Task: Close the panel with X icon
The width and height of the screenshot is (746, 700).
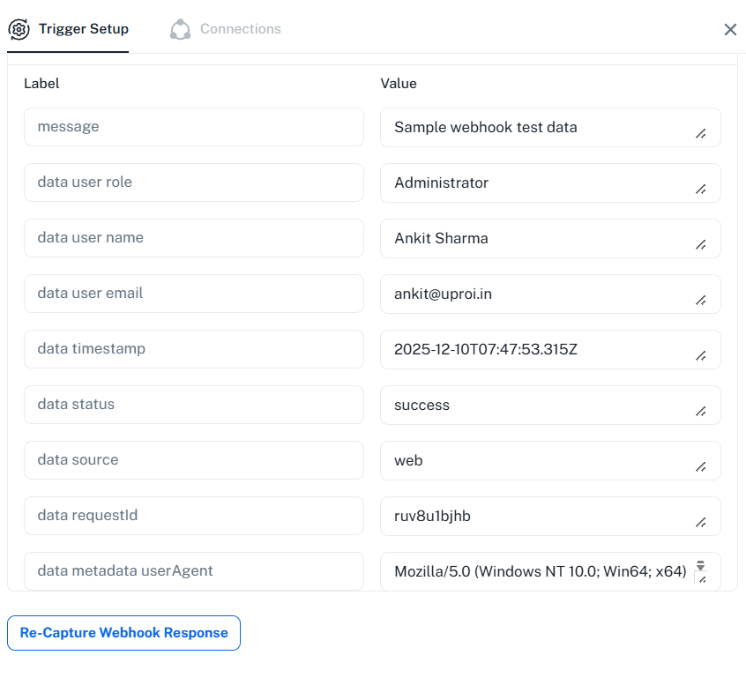Action: [x=730, y=29]
